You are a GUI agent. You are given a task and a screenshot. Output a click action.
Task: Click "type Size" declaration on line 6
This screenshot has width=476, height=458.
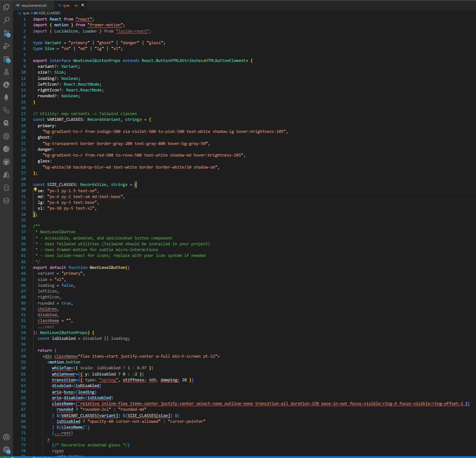point(44,49)
